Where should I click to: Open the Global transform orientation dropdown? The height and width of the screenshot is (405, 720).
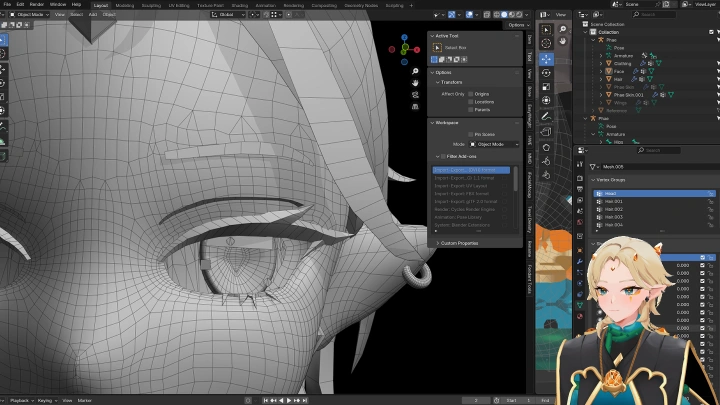(x=228, y=15)
